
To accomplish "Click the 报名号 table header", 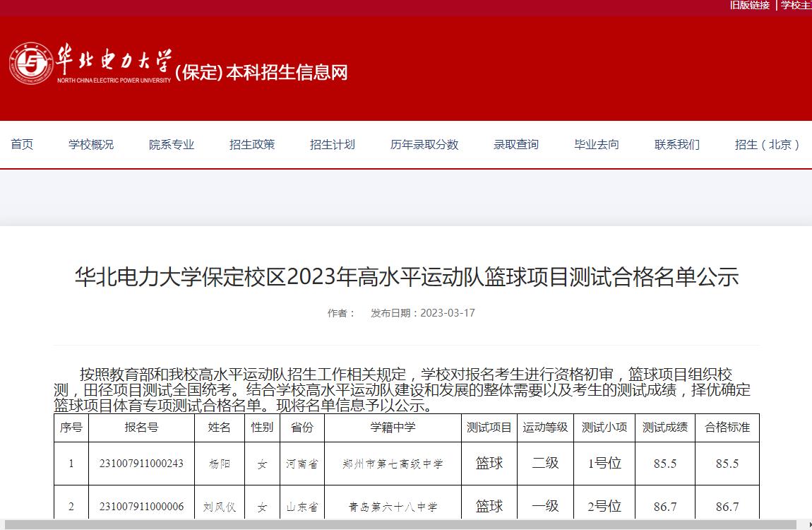I will click(x=141, y=428).
